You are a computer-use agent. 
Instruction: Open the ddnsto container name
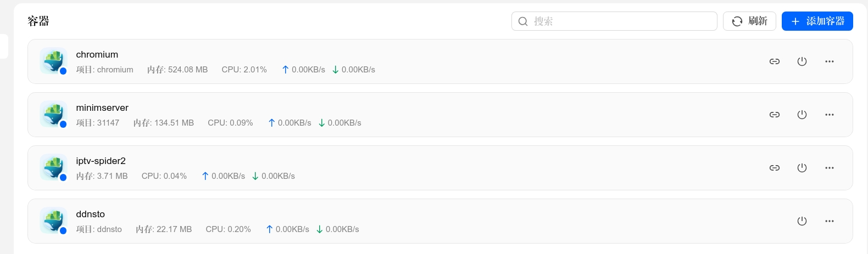coord(91,214)
